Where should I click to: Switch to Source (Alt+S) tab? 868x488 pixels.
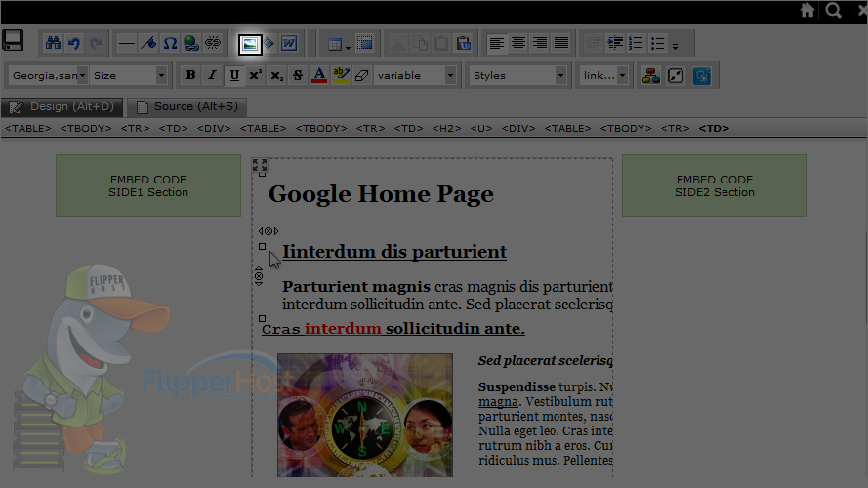[187, 106]
